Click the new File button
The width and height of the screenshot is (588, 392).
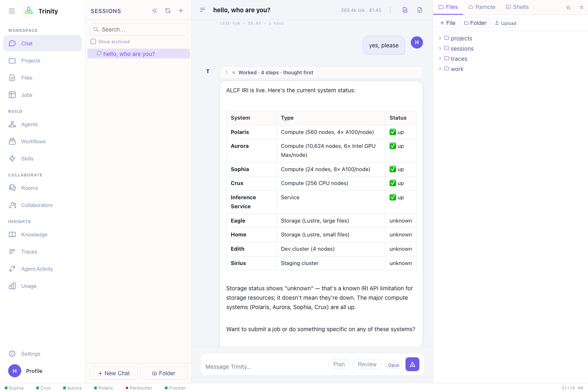coord(448,23)
